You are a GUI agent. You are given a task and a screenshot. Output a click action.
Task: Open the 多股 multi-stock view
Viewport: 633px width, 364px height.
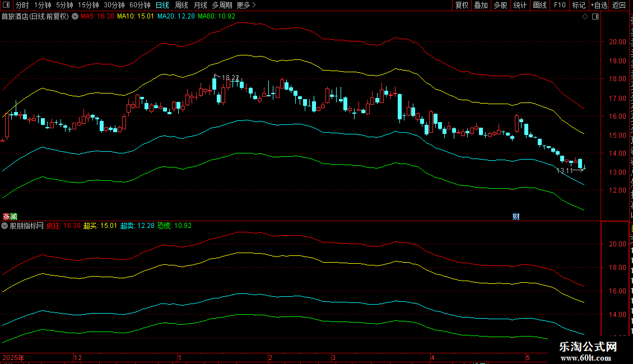click(x=500, y=5)
